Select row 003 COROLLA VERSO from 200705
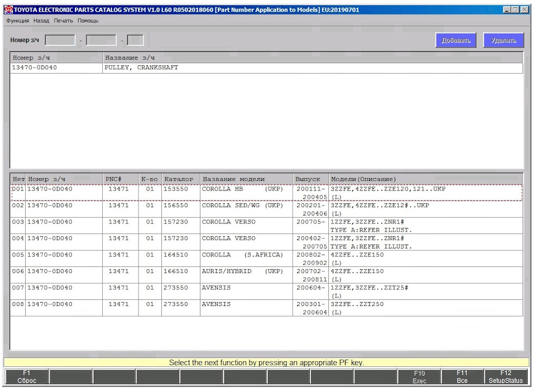 (267, 226)
